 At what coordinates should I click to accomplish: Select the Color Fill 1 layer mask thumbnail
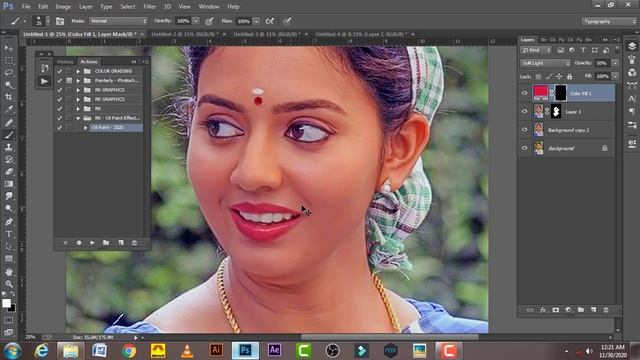[561, 93]
